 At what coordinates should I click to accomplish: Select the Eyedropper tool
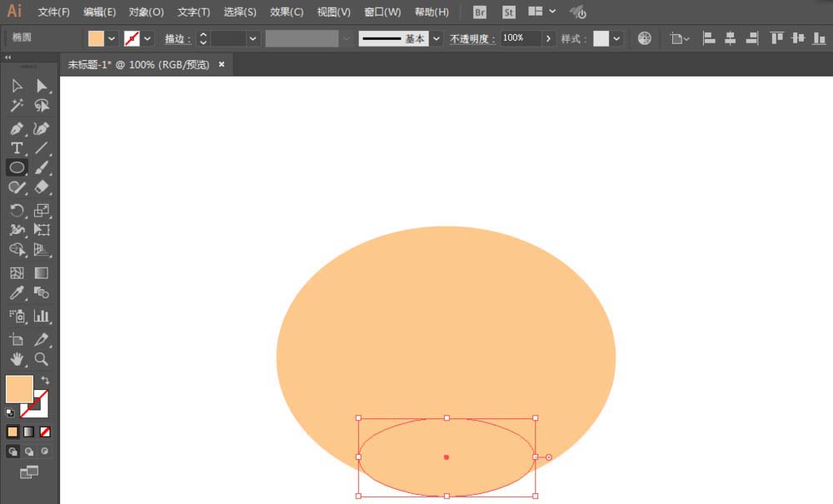17,292
